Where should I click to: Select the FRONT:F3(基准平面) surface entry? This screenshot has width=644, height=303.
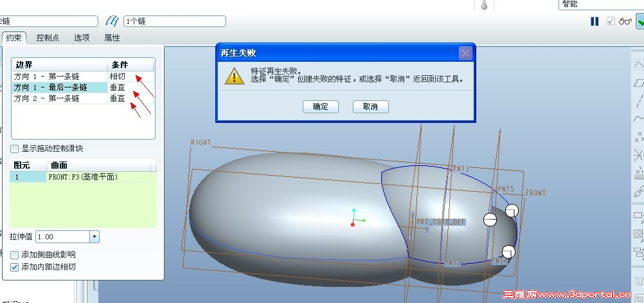point(98,177)
